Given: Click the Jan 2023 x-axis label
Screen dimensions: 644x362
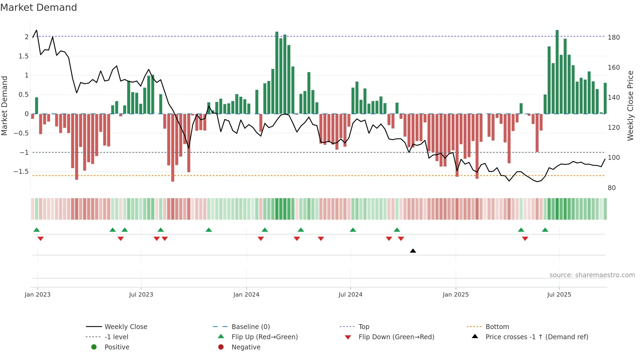Looking at the screenshot, I should point(38,294).
